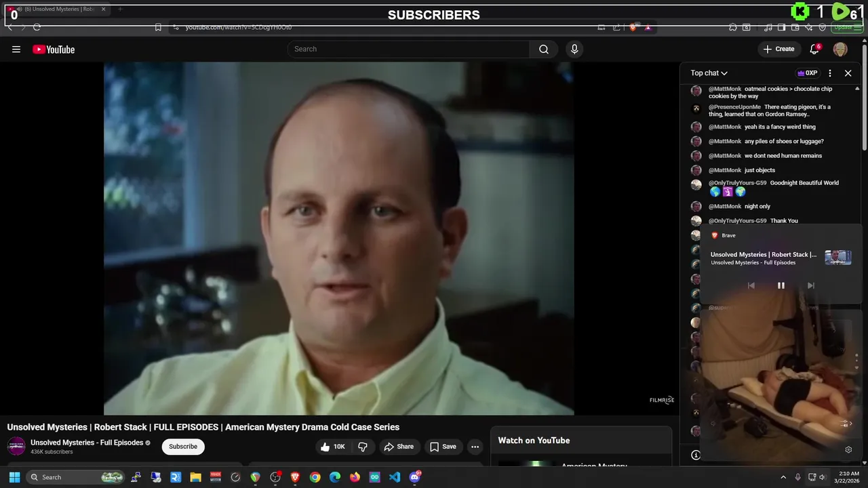
Task: Open Brave Wallet icon in toolbar
Action: coord(795,27)
